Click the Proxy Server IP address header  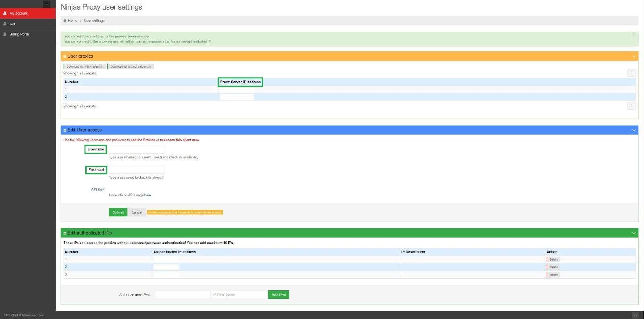(x=240, y=82)
